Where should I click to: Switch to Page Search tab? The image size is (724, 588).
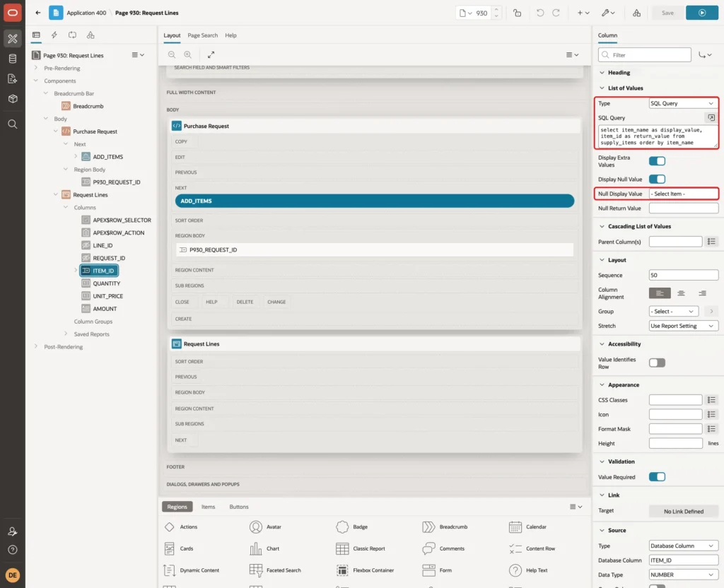coord(202,35)
